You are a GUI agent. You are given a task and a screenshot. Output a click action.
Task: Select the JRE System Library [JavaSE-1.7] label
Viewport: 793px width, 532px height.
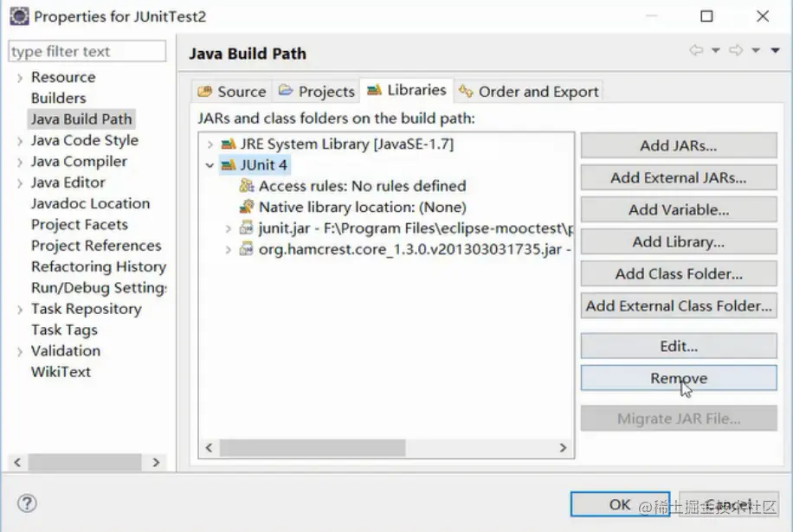pos(347,144)
